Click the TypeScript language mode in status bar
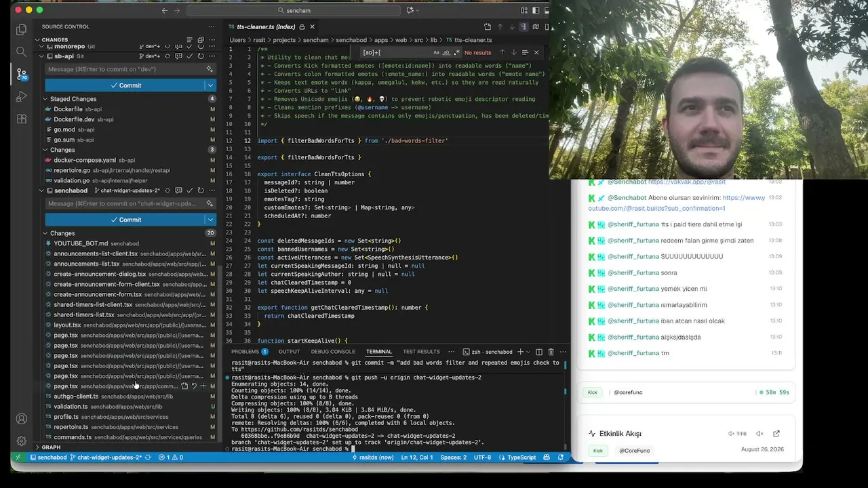The height and width of the screenshot is (488, 868). (521, 457)
